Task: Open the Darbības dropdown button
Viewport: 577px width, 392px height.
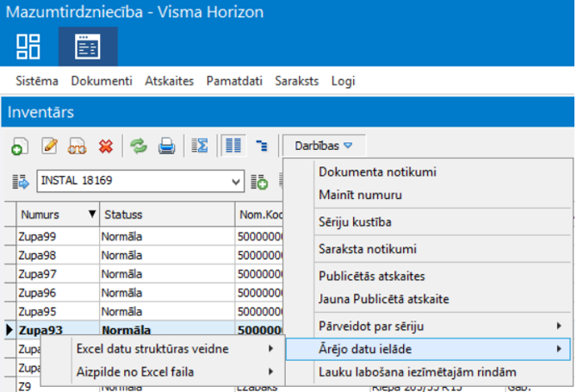Action: [x=324, y=146]
